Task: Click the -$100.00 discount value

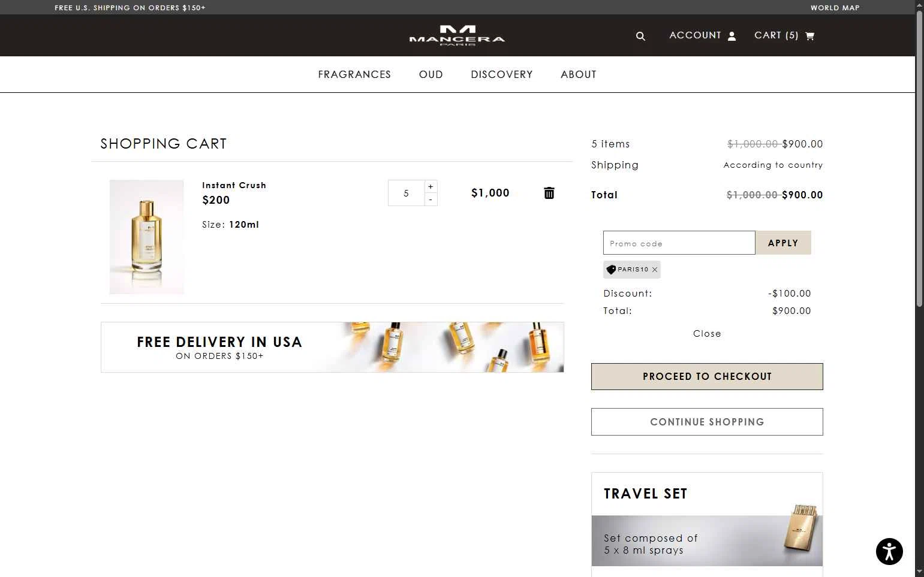Action: pyautogui.click(x=789, y=294)
